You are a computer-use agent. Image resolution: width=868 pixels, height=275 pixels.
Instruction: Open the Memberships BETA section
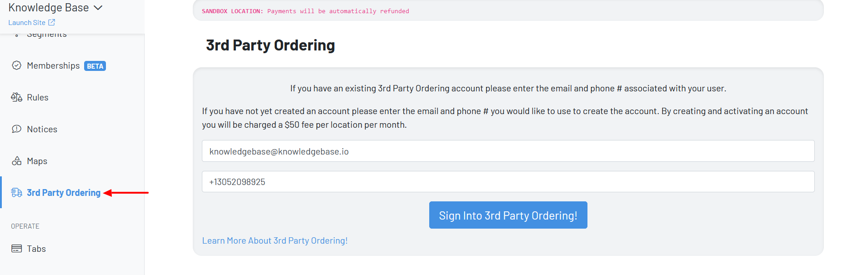55,65
